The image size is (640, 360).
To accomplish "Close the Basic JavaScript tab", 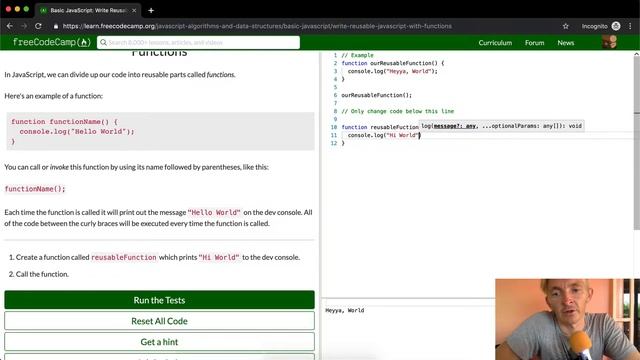I will [134, 11].
